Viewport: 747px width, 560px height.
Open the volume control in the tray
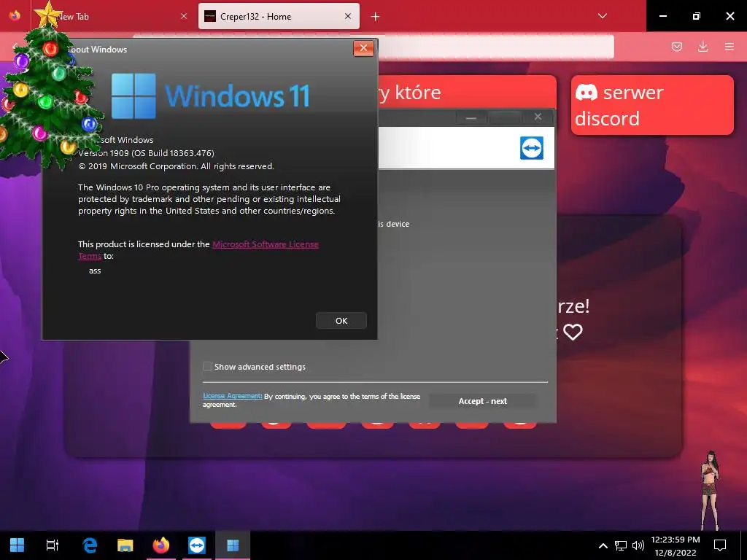[x=638, y=545]
